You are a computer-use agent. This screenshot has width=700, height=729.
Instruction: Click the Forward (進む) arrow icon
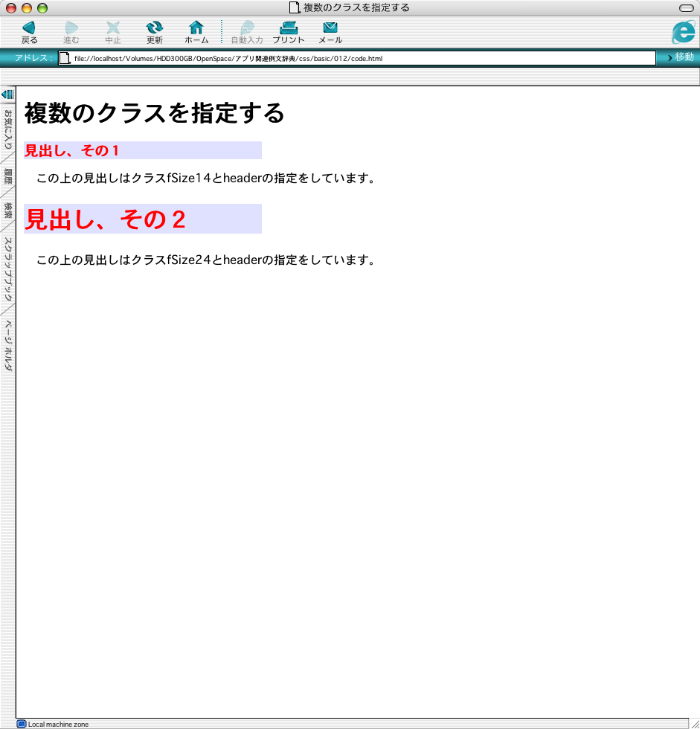pos(71,28)
